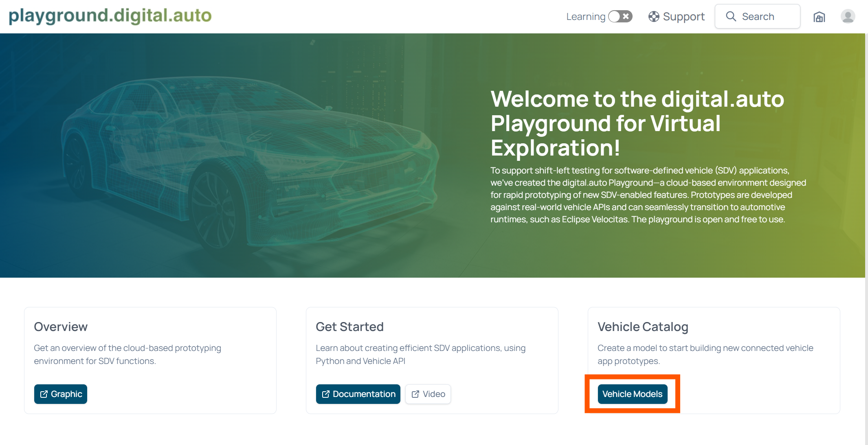Toggle the Learning mode switch

620,16
